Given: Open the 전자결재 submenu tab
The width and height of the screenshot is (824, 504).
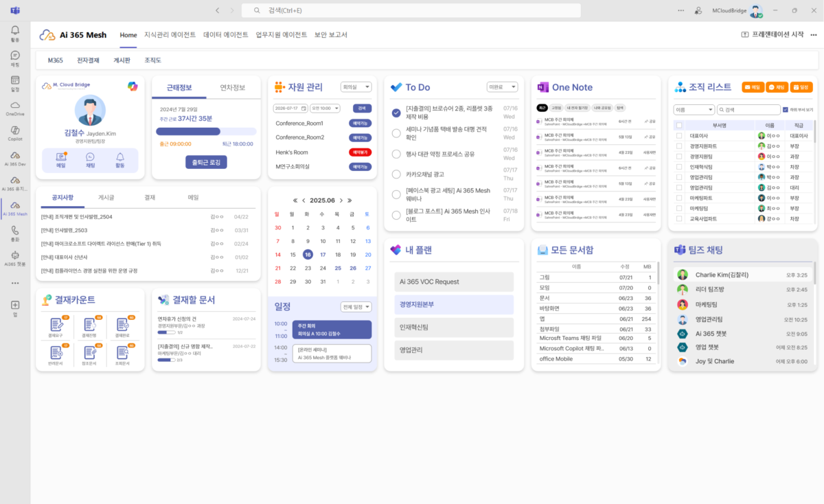Looking at the screenshot, I should [x=88, y=60].
